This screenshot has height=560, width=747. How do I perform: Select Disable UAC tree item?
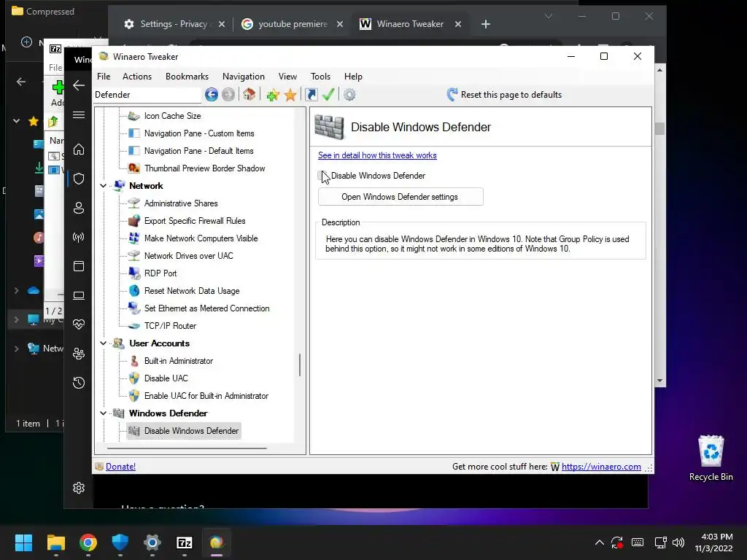[166, 378]
